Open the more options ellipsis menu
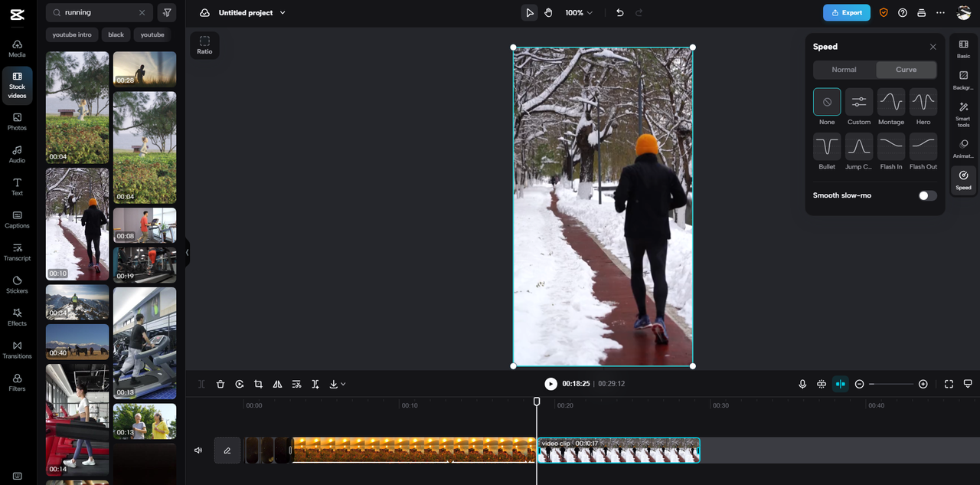Viewport: 980px width, 485px height. coord(940,12)
